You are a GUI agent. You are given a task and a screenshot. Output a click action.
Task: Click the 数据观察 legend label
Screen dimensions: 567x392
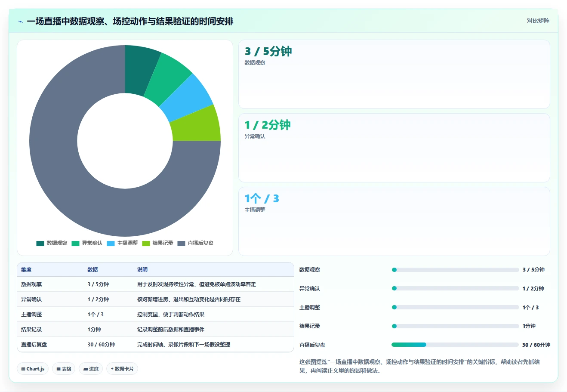(x=57, y=243)
